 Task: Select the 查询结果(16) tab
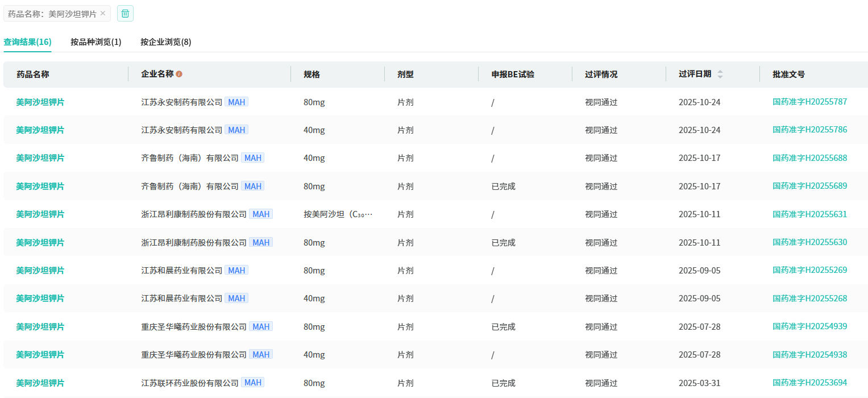27,42
